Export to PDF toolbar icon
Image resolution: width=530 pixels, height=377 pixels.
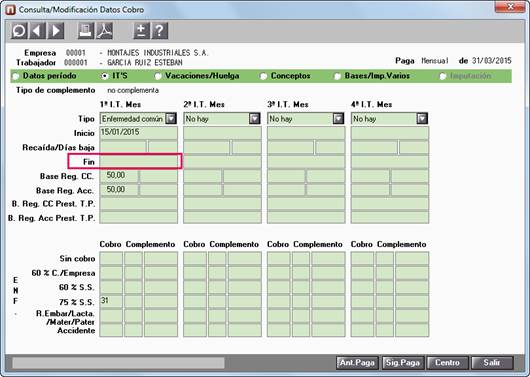[104, 31]
